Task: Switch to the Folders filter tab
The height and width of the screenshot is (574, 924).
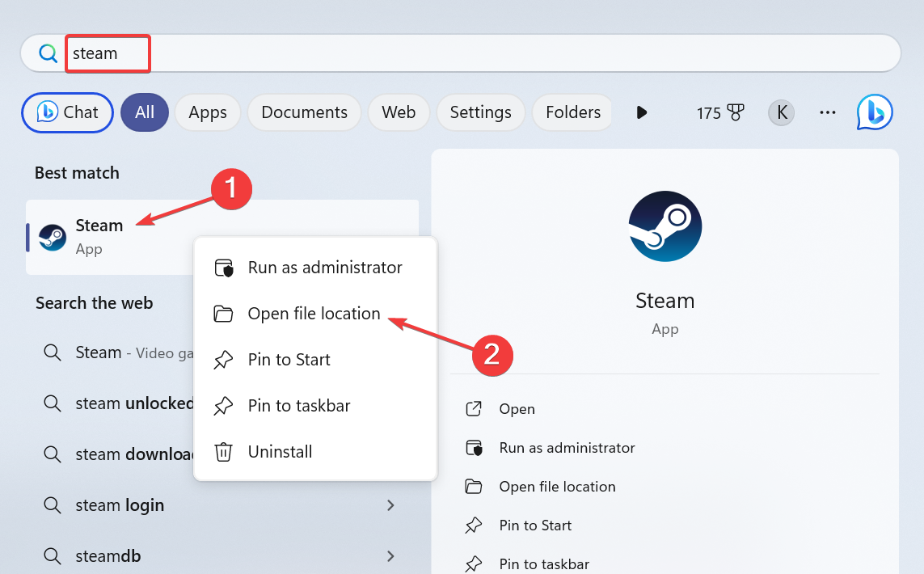Action: point(572,112)
